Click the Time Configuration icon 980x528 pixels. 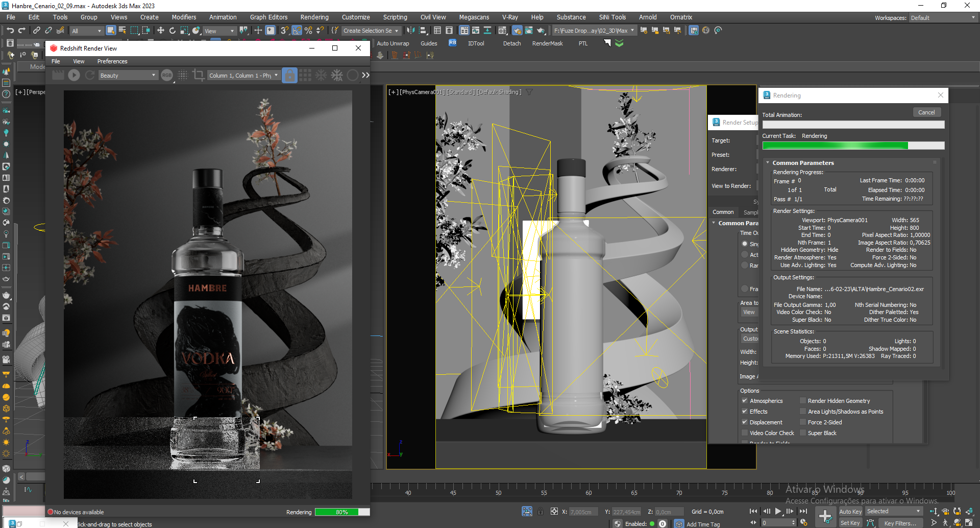pyautogui.click(x=804, y=522)
